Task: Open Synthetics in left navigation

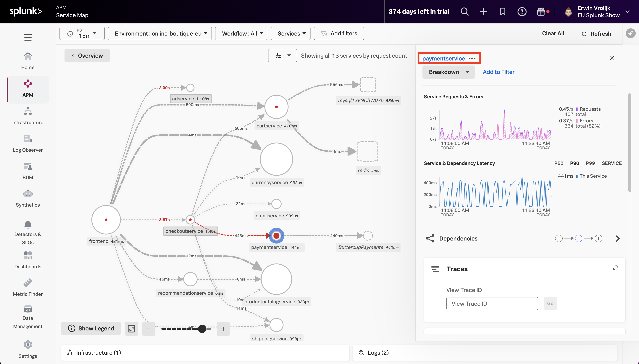Action: 28,198
